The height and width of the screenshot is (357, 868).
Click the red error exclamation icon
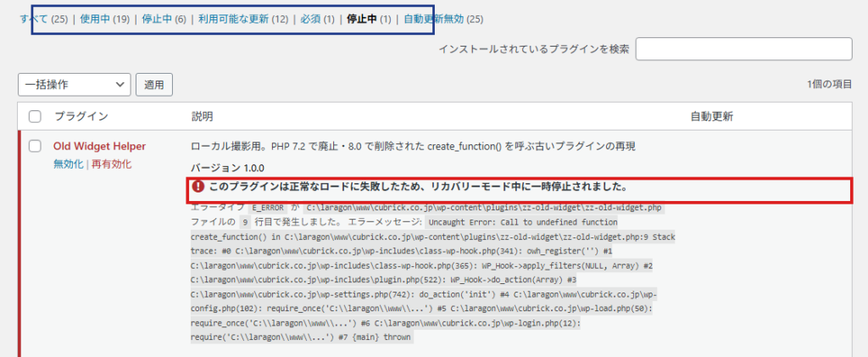tap(198, 187)
